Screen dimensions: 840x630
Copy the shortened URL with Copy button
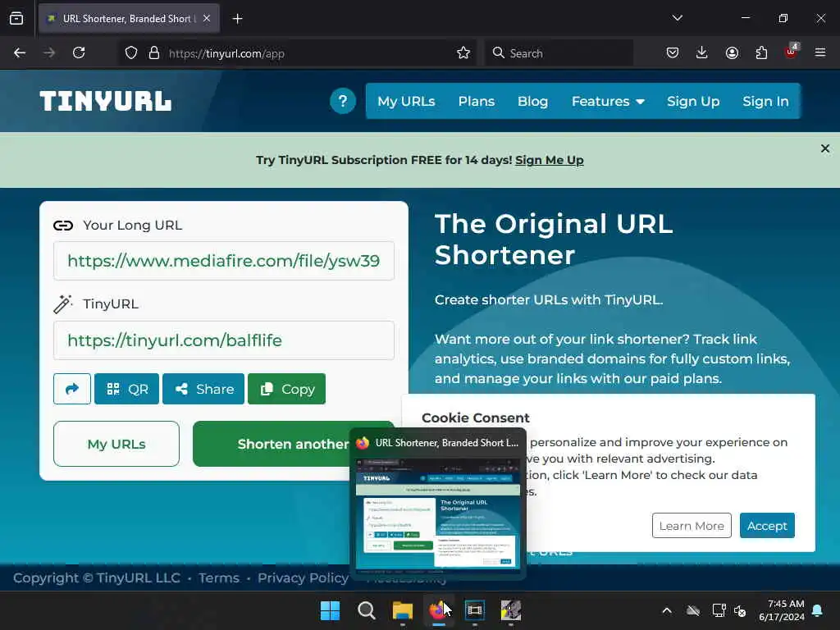click(286, 389)
